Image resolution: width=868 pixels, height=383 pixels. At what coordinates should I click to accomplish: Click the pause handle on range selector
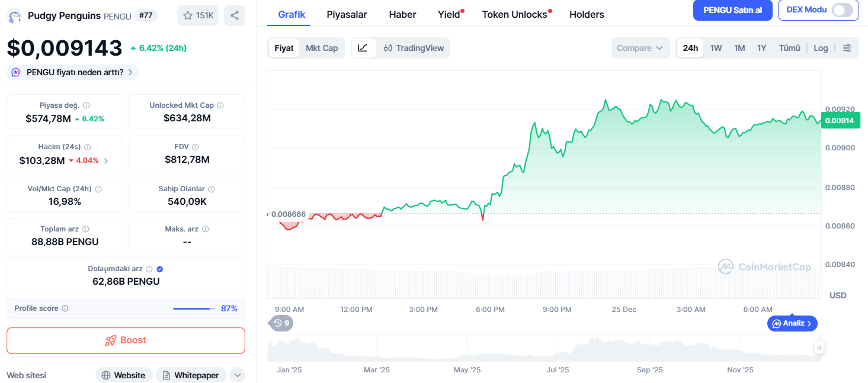[x=819, y=348]
